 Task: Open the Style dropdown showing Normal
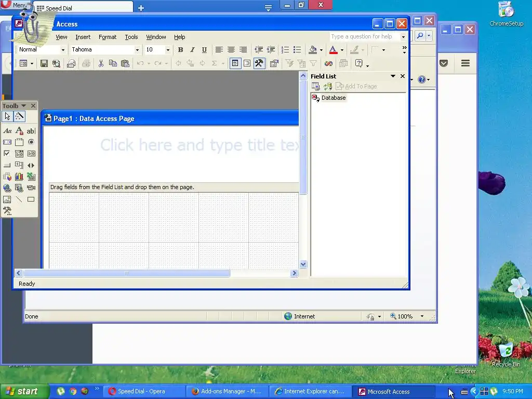[63, 50]
